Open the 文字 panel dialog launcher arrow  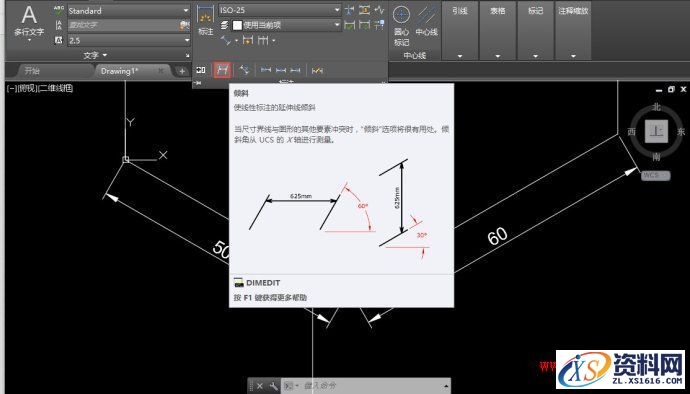tap(187, 55)
